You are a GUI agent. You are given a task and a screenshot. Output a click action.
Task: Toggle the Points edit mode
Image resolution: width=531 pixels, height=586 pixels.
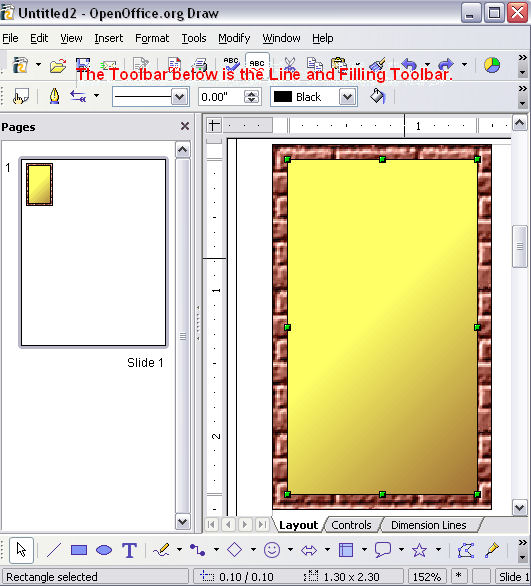tap(466, 550)
